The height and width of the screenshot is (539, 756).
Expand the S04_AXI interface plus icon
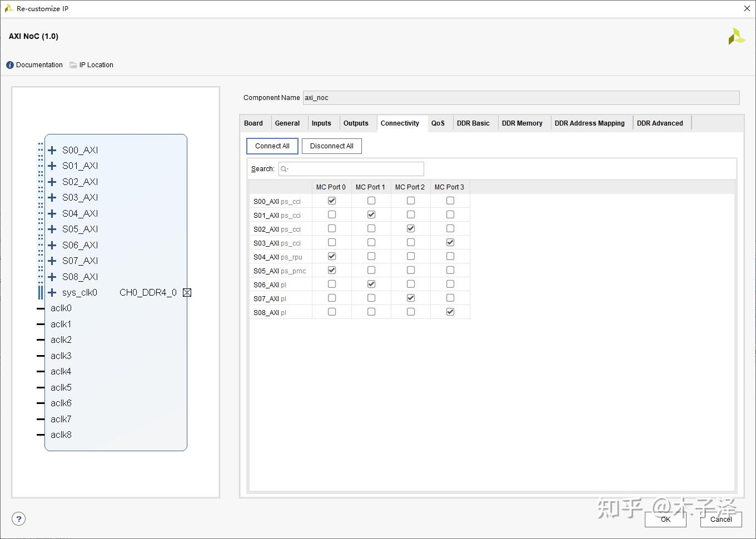point(52,213)
